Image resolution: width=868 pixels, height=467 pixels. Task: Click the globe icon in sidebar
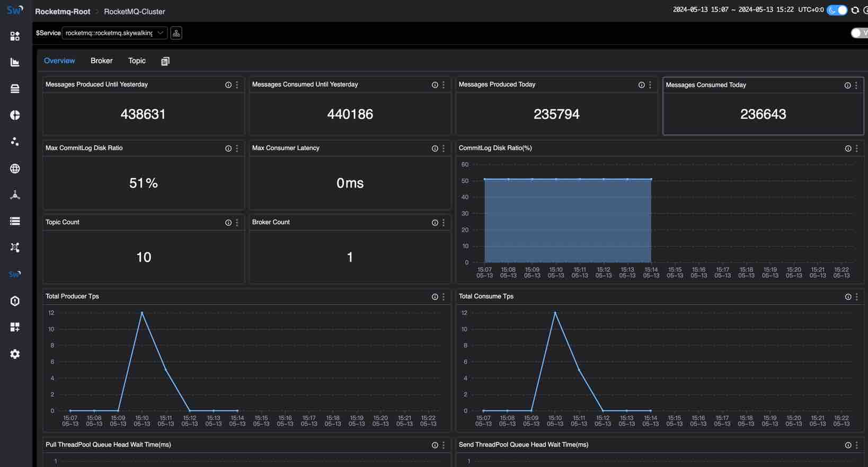15,169
